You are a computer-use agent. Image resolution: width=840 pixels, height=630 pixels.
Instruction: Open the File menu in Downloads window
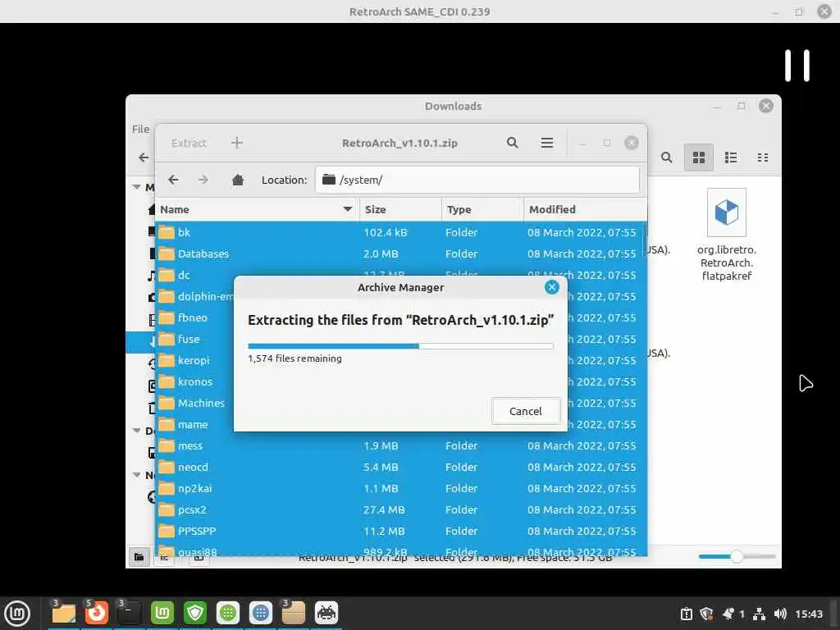(141, 129)
